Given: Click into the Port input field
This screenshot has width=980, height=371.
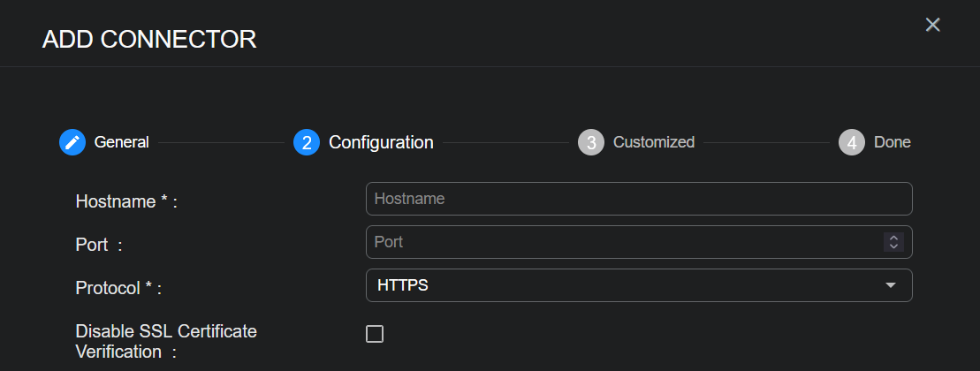Looking at the screenshot, I should tap(619, 241).
